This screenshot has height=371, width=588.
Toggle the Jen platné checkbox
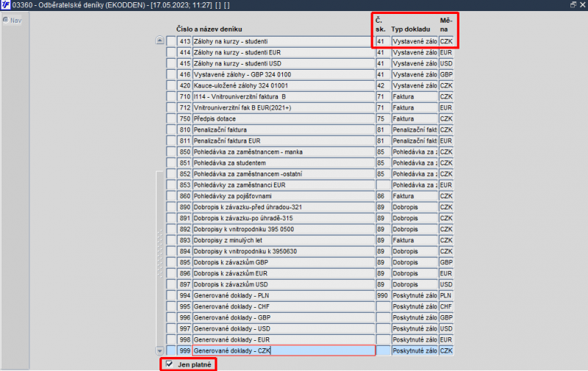(169, 364)
